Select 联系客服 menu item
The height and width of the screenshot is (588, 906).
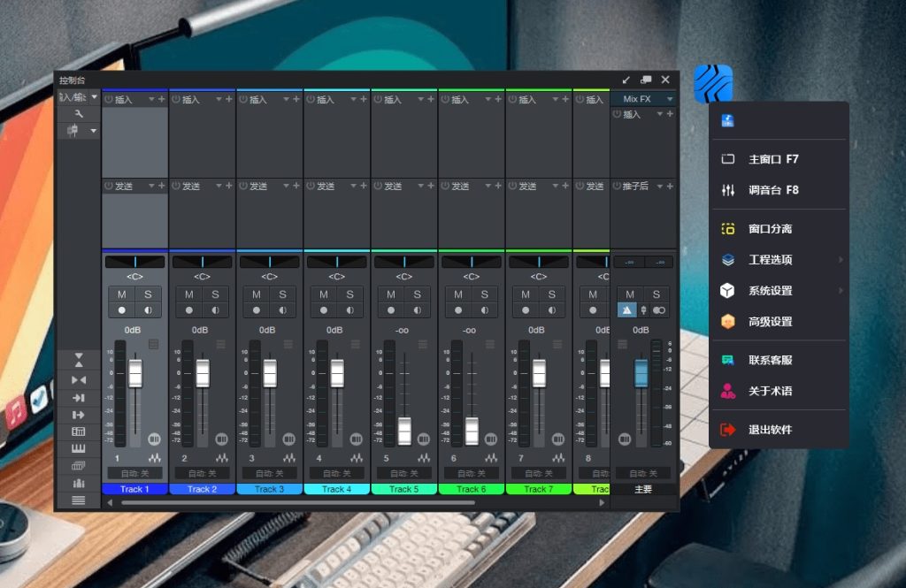[x=779, y=361]
